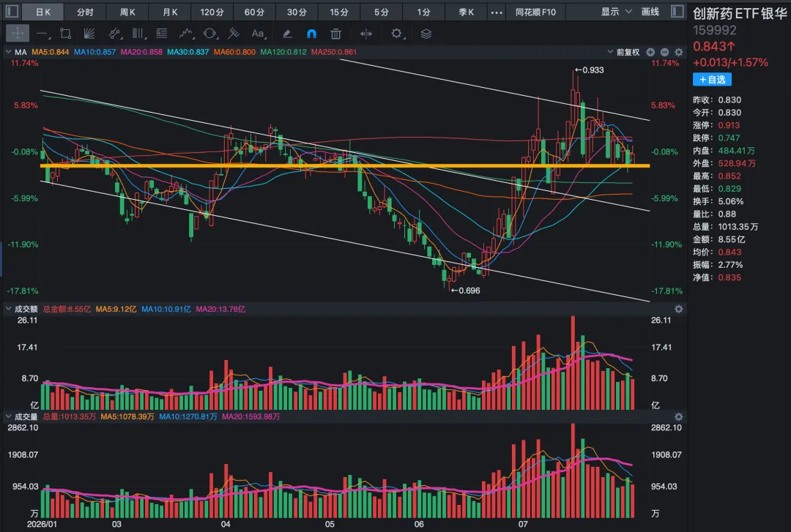Switch to 15分 period tab
This screenshot has width=791, height=532.
pyautogui.click(x=339, y=12)
